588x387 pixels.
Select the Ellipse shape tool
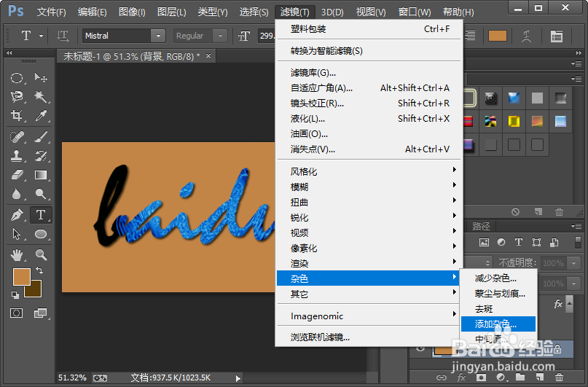[41, 234]
